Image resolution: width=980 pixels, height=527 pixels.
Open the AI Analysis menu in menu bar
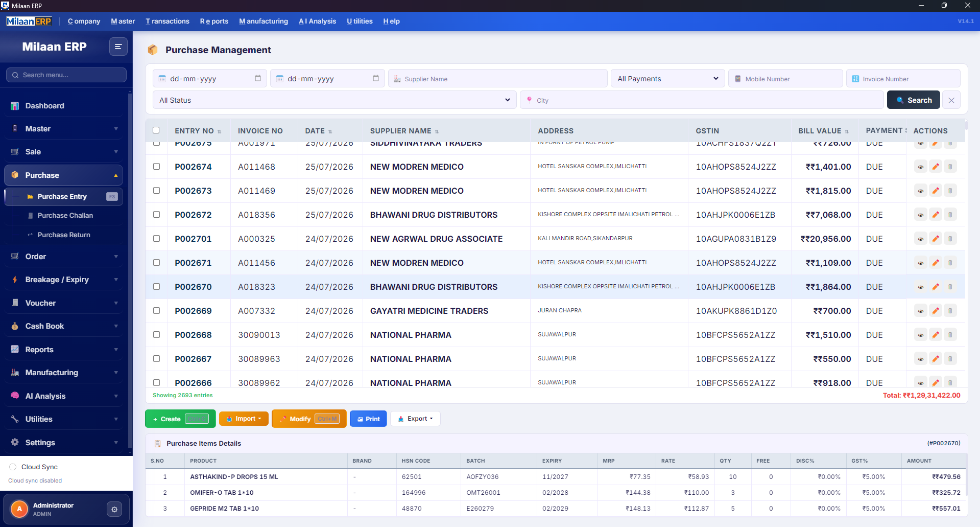point(317,21)
